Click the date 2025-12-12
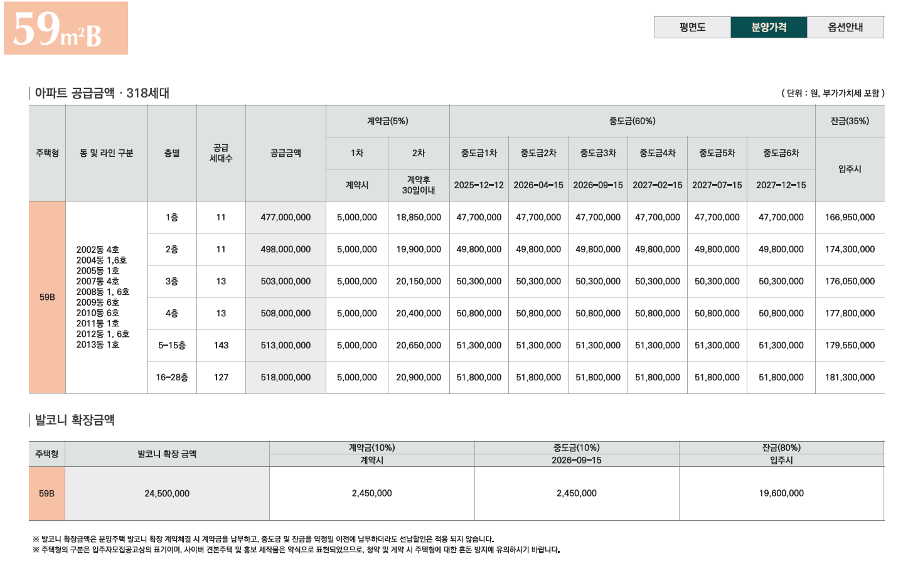 click(x=479, y=185)
